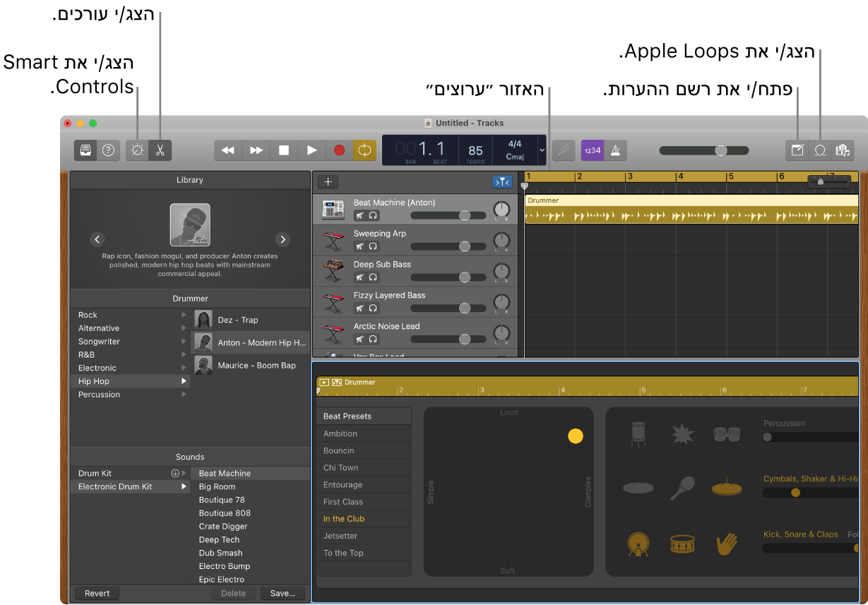Image resolution: width=868 pixels, height=605 pixels.
Task: Expand the Percussion drummer genre
Action: click(184, 395)
